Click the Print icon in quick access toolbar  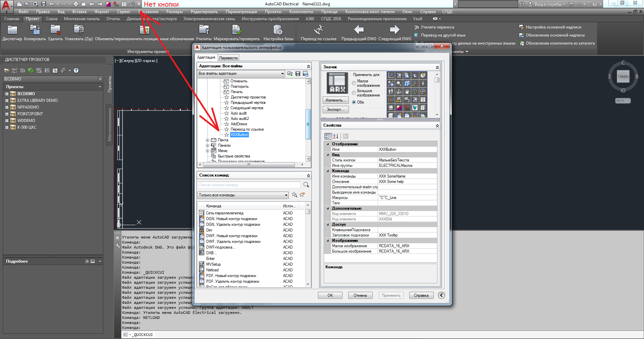pos(75,4)
